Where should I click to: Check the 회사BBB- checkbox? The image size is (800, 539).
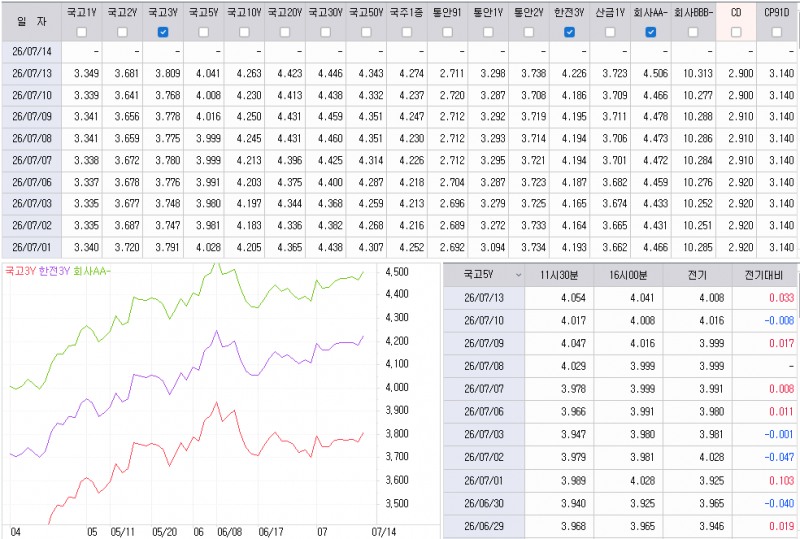[693, 32]
